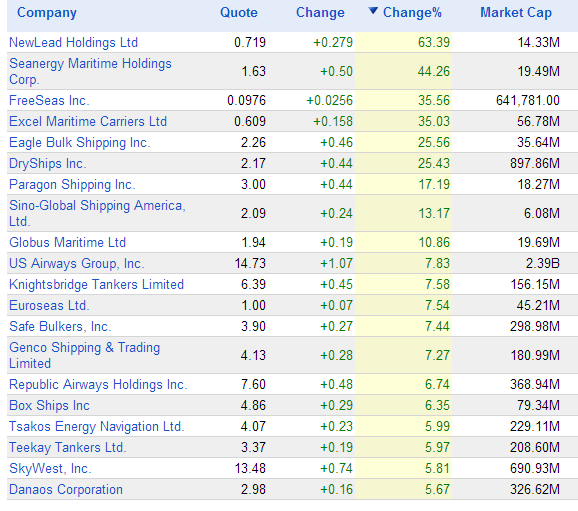This screenshot has height=511, width=578.
Task: Select the 690.93M market cap cell
Action: tap(535, 468)
